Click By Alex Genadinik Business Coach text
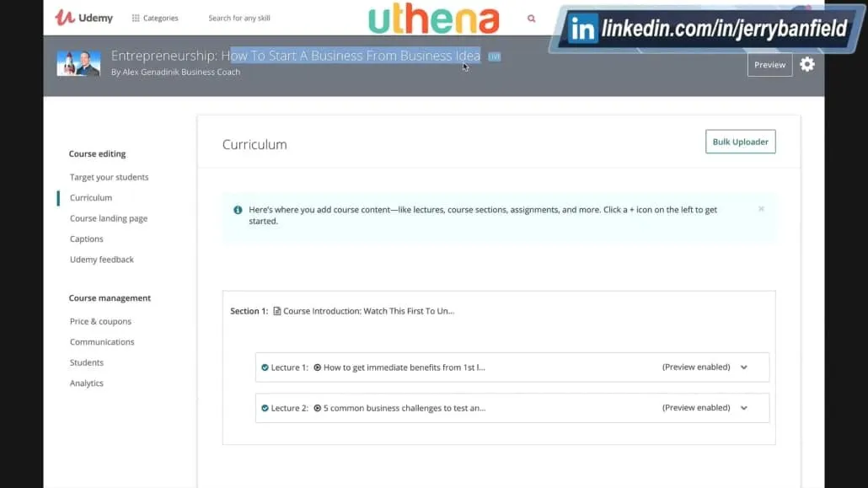The height and width of the screenshot is (488, 868). 175,72
